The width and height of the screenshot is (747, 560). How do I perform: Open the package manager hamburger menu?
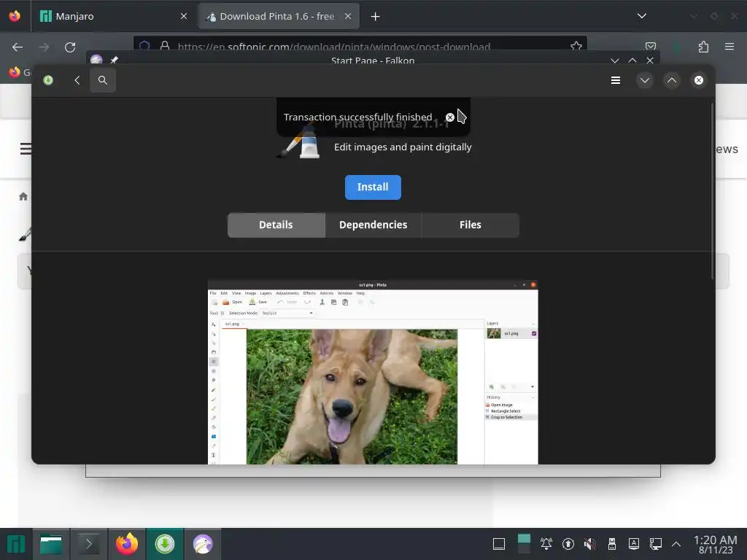(x=616, y=80)
